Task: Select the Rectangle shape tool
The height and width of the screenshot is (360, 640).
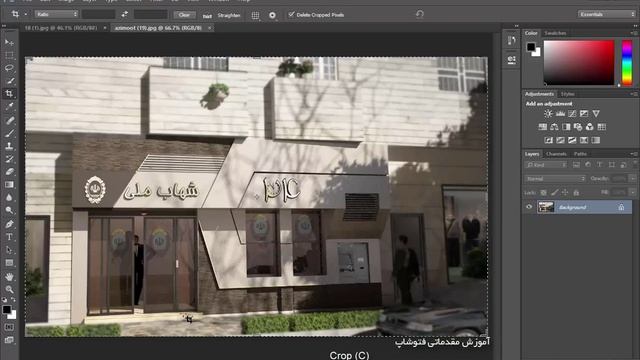Action: [9, 263]
